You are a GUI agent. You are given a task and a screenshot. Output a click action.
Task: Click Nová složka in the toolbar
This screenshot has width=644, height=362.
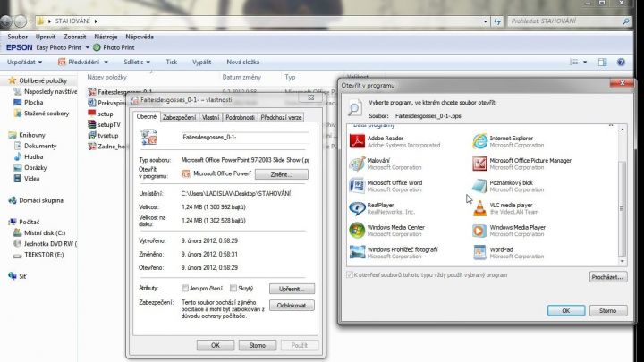(242, 62)
